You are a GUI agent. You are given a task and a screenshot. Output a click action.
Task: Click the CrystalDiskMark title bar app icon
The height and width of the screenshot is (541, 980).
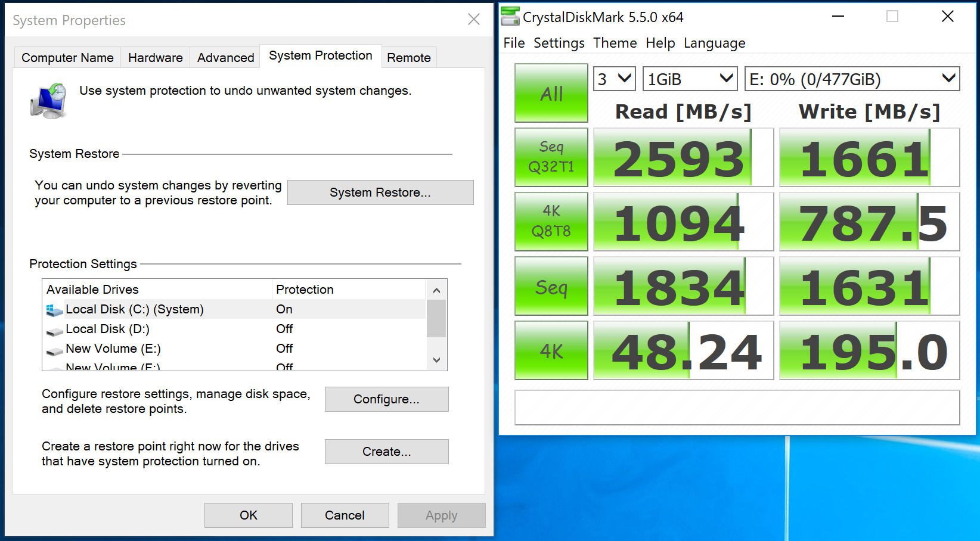[x=510, y=17]
